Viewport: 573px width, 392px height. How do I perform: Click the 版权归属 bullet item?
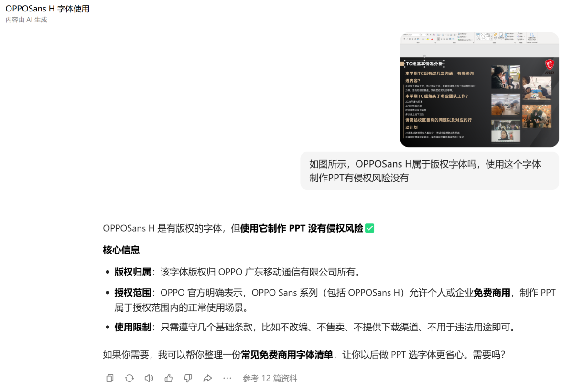click(x=133, y=272)
